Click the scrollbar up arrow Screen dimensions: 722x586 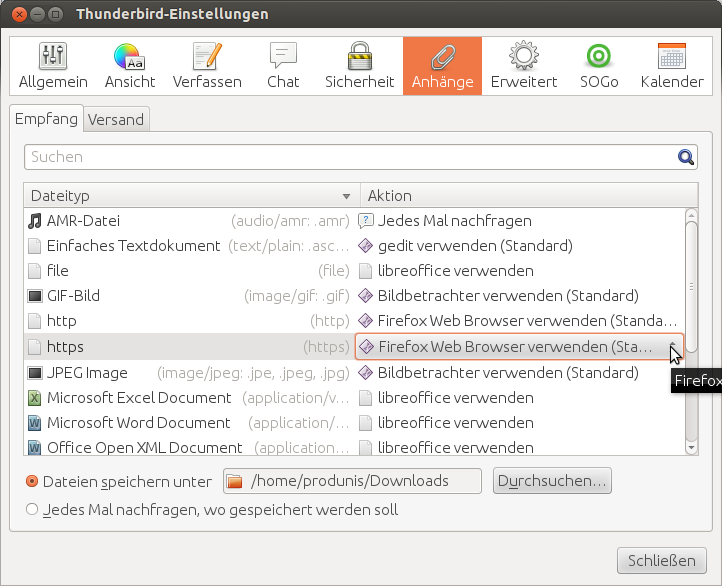[x=691, y=215]
